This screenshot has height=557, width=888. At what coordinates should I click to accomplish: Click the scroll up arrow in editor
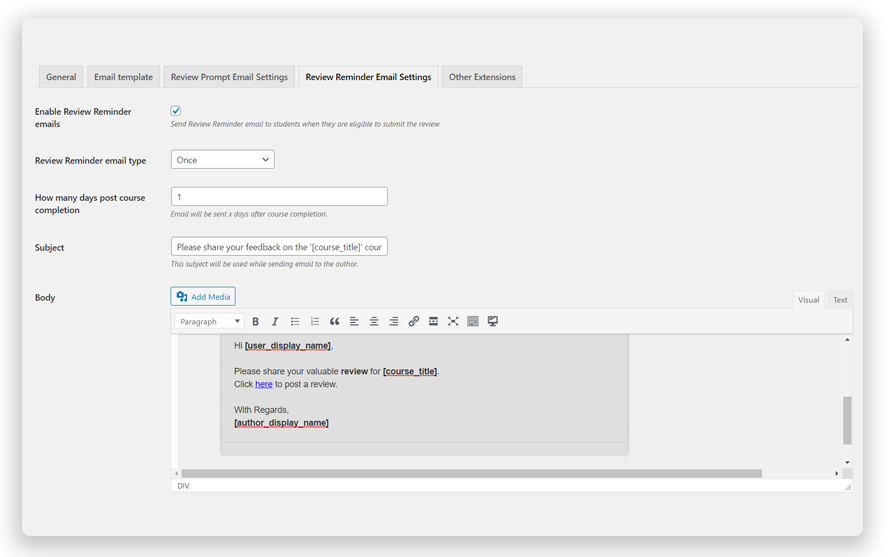click(x=847, y=340)
